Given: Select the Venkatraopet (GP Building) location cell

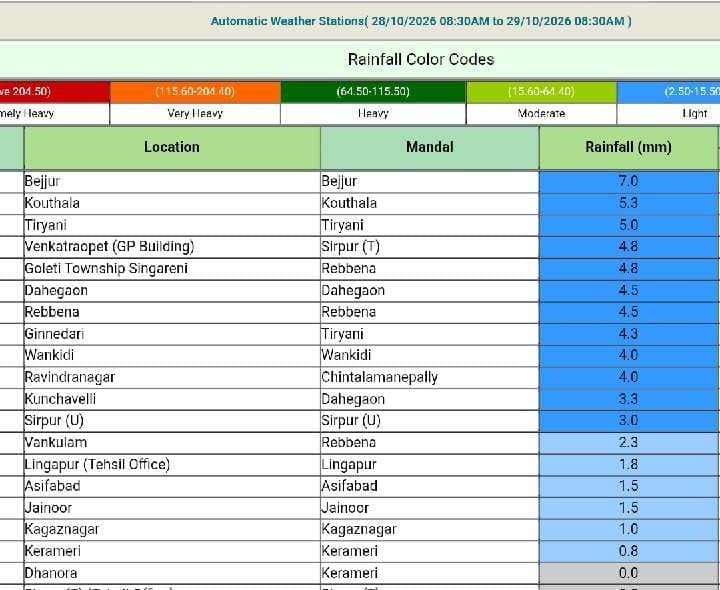Looking at the screenshot, I should [x=172, y=247].
